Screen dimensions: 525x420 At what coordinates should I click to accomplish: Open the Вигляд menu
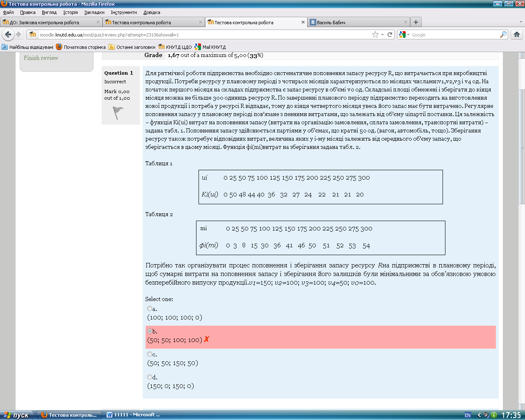(49, 12)
